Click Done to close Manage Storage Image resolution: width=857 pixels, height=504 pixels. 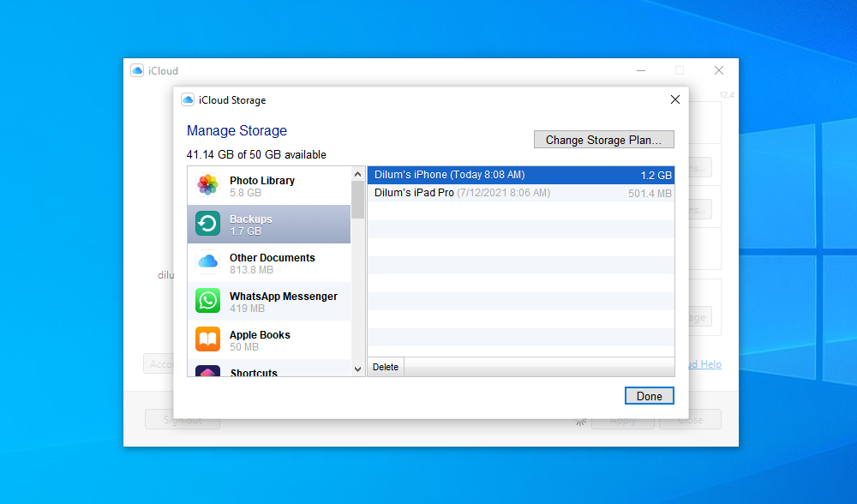pyautogui.click(x=650, y=396)
